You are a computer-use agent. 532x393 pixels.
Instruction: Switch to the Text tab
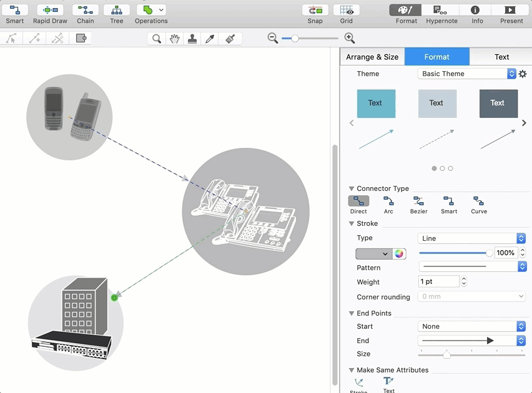[x=501, y=57]
